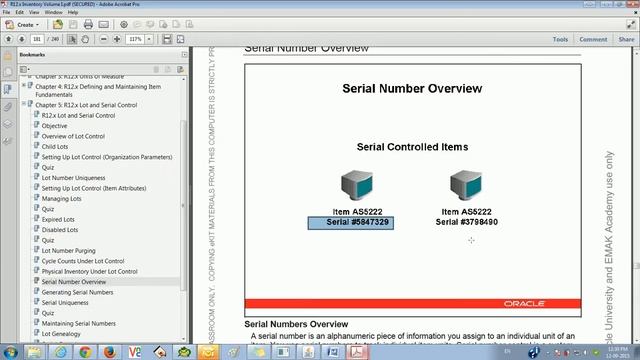Click the document vertical scrollbar thumb
This screenshot has height=360, width=640.
point(636,266)
